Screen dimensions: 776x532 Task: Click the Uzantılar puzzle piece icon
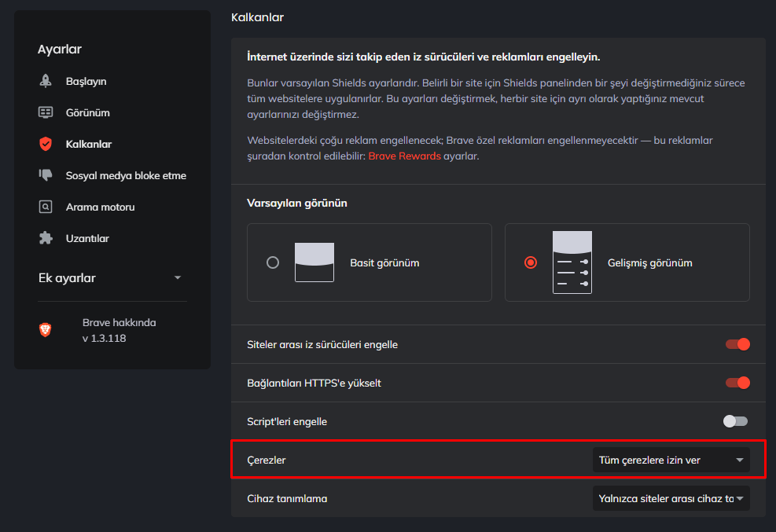pyautogui.click(x=46, y=238)
